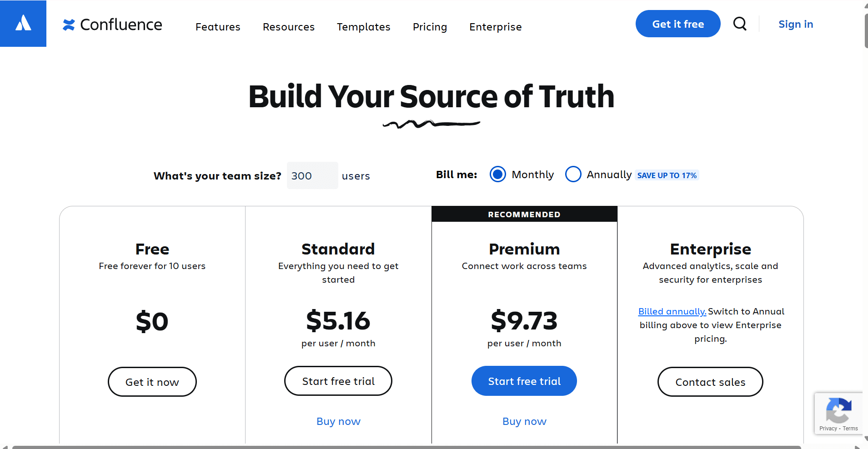Click the Atlassian logo in top left corner

pos(23,23)
